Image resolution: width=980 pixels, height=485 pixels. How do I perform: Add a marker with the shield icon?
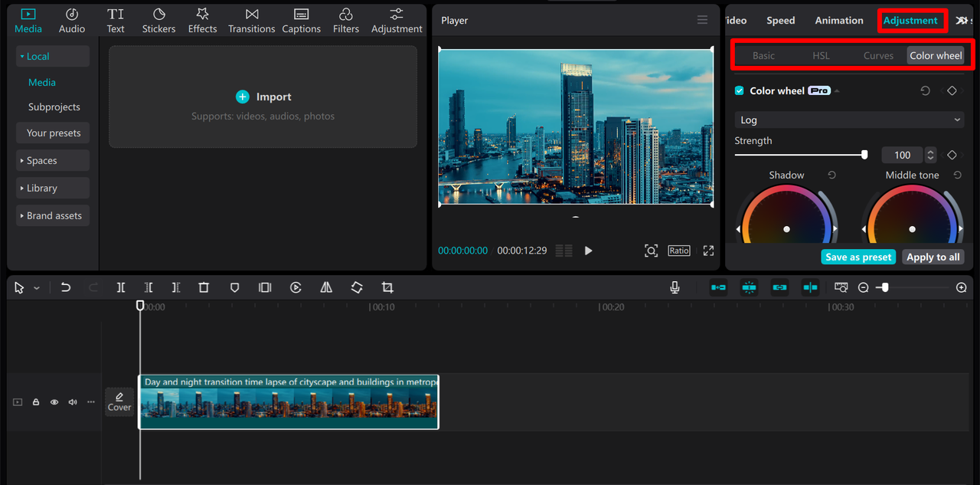[x=235, y=287]
